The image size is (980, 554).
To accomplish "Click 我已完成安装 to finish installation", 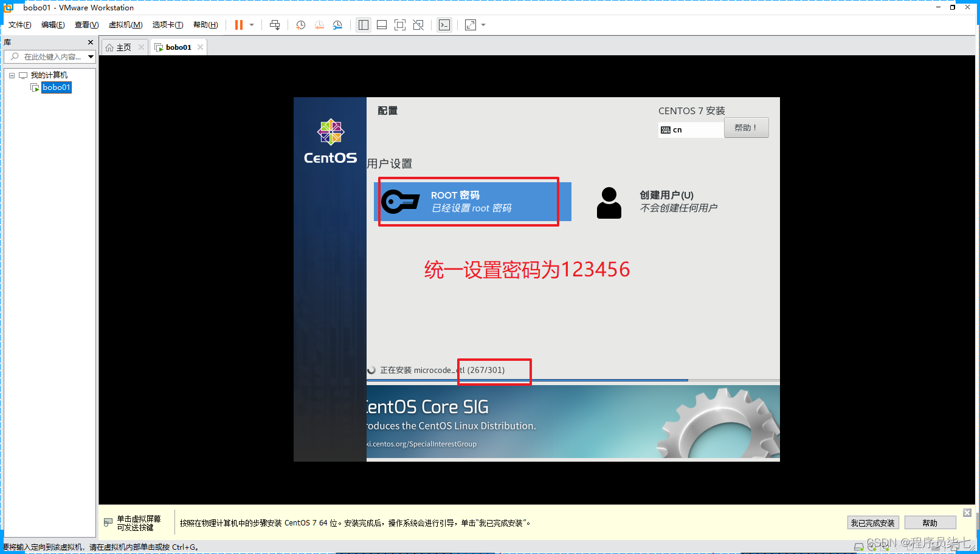I will click(873, 522).
